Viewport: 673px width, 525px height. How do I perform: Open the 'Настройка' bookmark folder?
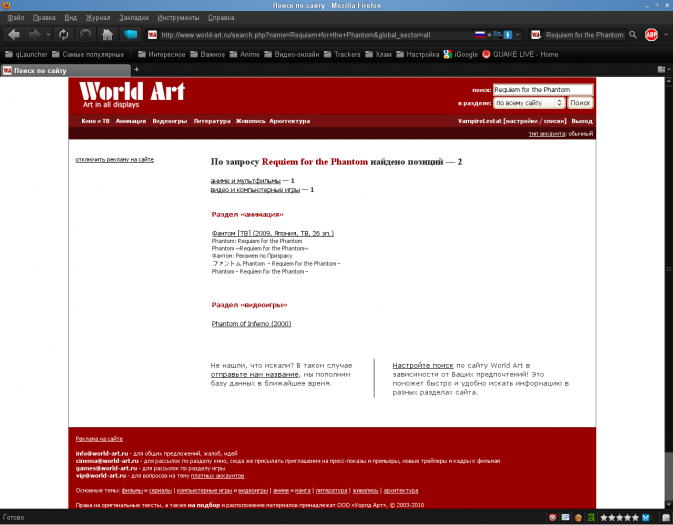(417, 55)
